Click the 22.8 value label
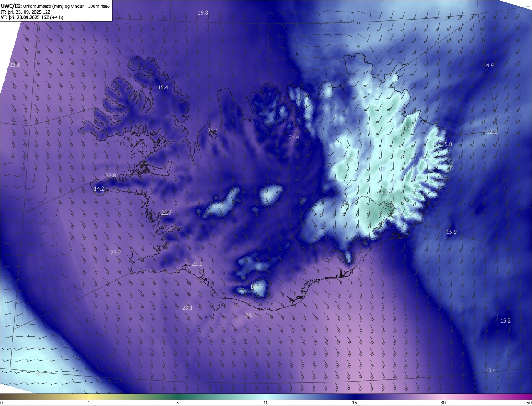 (x=111, y=175)
